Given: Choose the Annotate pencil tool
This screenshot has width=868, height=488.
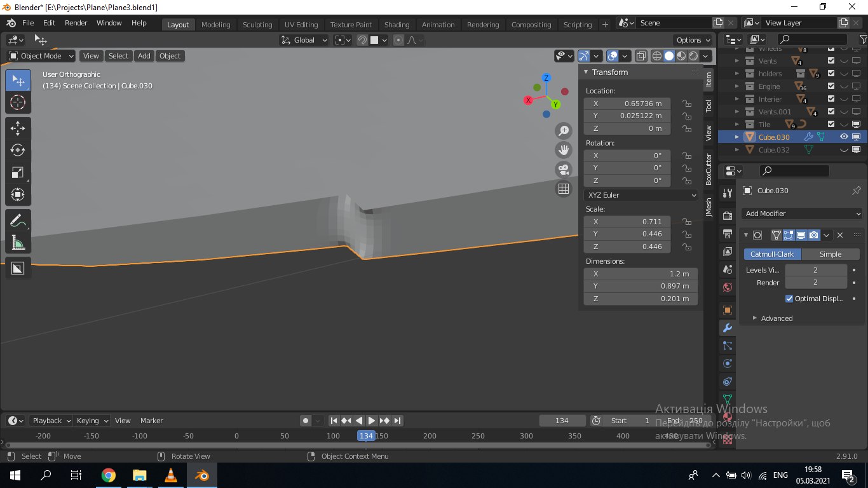Looking at the screenshot, I should [x=18, y=220].
